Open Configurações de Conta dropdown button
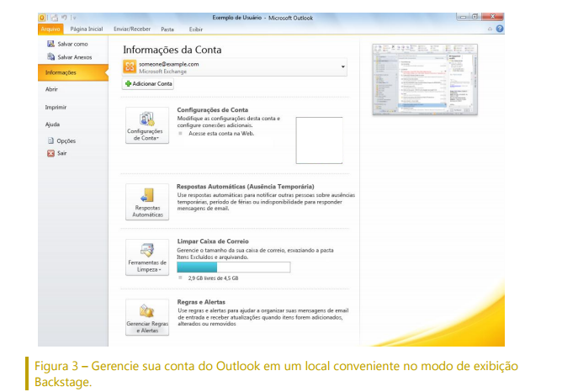This screenshot has height=392, width=578. pos(147,125)
